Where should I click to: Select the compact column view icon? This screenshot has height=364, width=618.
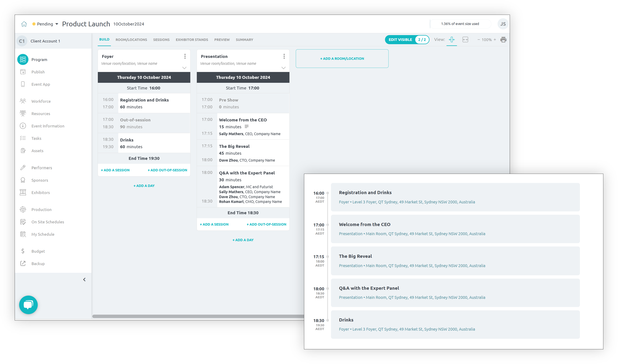pos(452,40)
